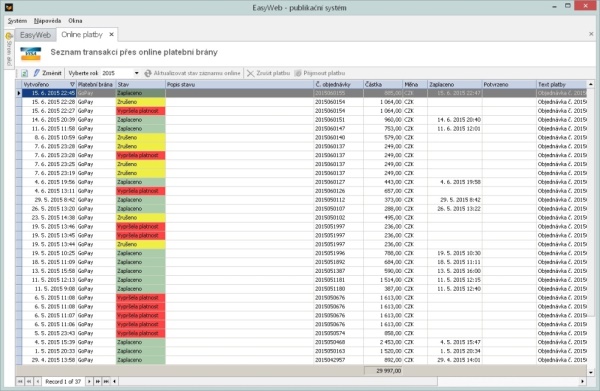
Task: Click previous record navigator button
Action: pos(38,381)
